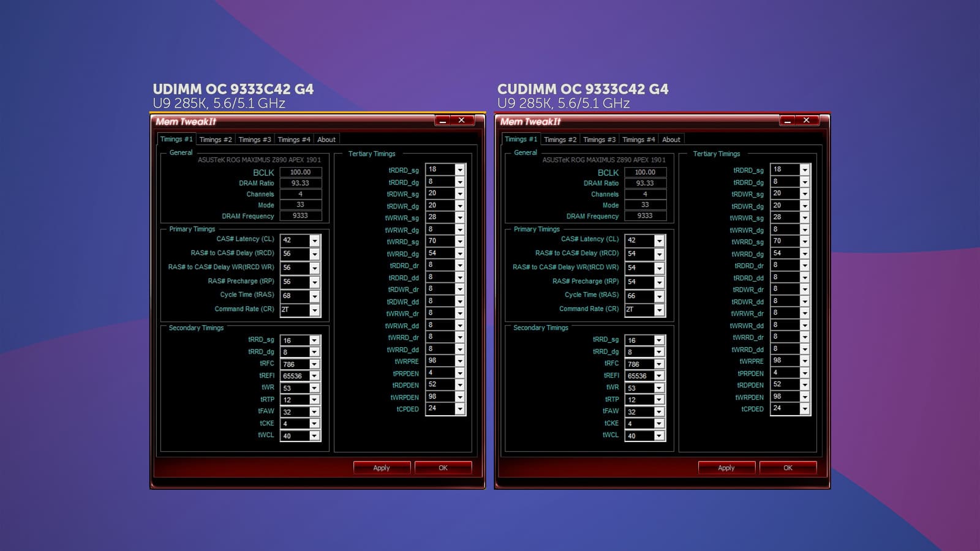Minimize the UDIMM Mem TweakIt window
Image resolution: width=980 pixels, height=551 pixels.
pos(442,121)
